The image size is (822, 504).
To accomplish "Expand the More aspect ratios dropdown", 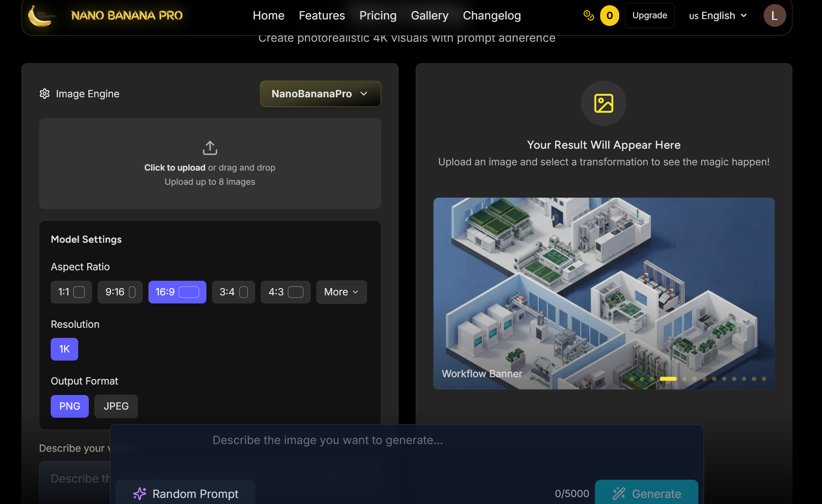I will coord(341,292).
